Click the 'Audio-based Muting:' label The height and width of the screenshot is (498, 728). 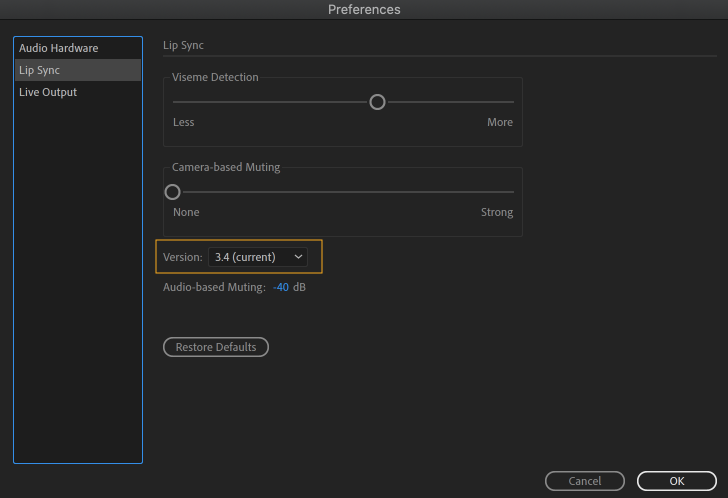(x=214, y=287)
